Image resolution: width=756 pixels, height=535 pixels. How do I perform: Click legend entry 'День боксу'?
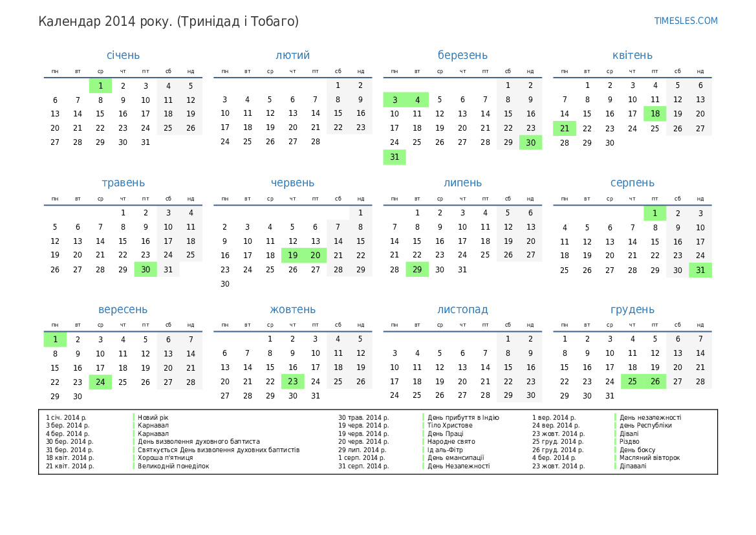click(637, 450)
